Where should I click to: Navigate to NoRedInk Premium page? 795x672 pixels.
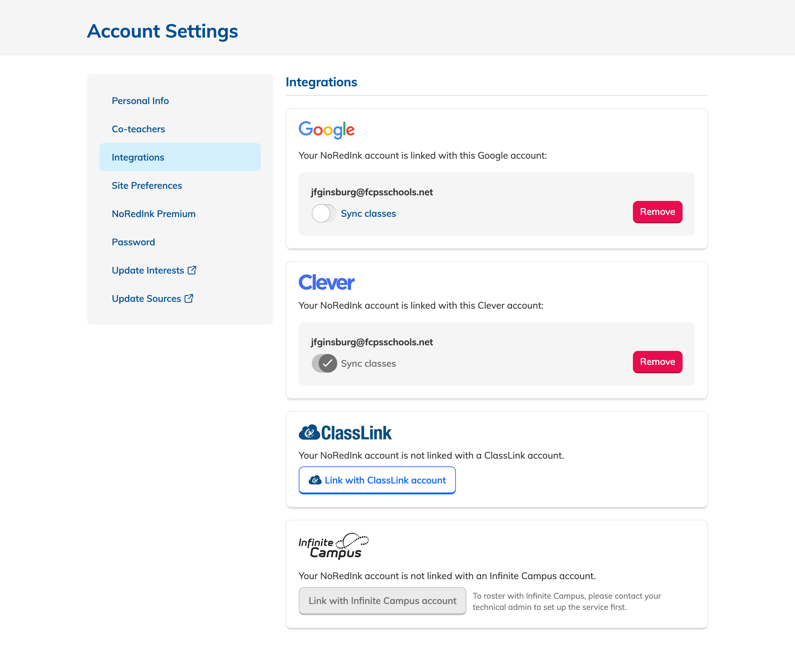click(153, 214)
